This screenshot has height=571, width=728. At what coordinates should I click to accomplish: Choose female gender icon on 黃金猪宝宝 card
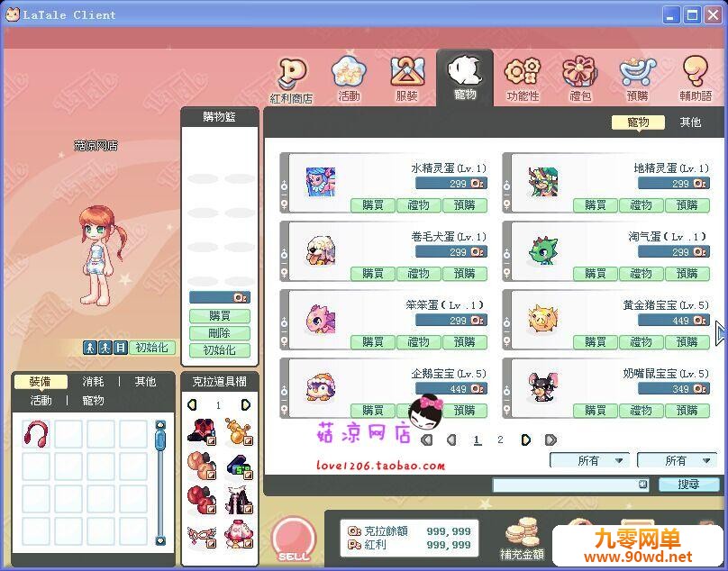point(506,340)
